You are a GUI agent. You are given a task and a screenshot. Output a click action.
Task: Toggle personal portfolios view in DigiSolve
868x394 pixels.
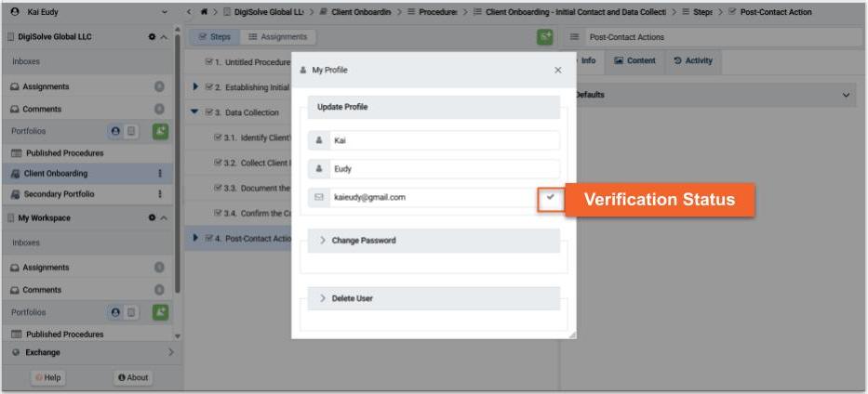click(x=115, y=131)
